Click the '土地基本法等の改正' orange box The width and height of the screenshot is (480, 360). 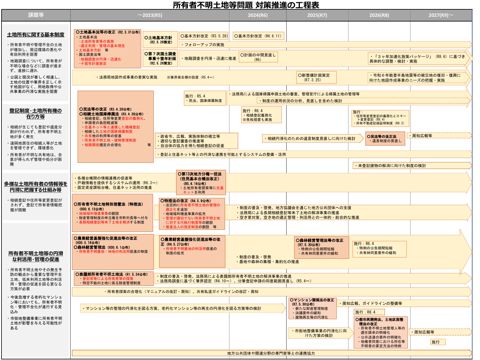pos(107,48)
